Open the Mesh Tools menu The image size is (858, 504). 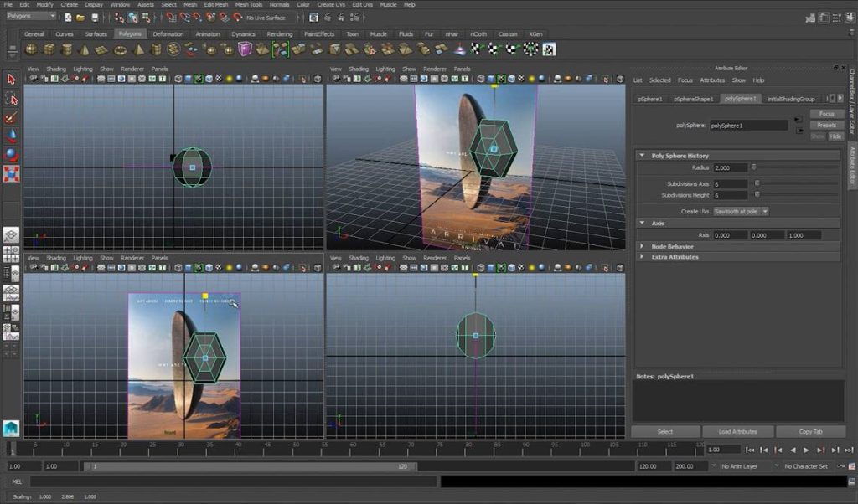pyautogui.click(x=249, y=4)
